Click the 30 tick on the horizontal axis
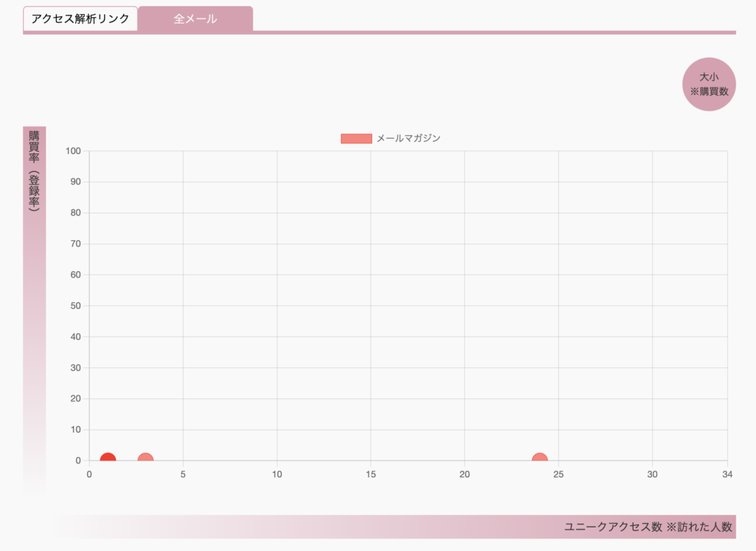This screenshot has height=551, width=756. pos(652,474)
